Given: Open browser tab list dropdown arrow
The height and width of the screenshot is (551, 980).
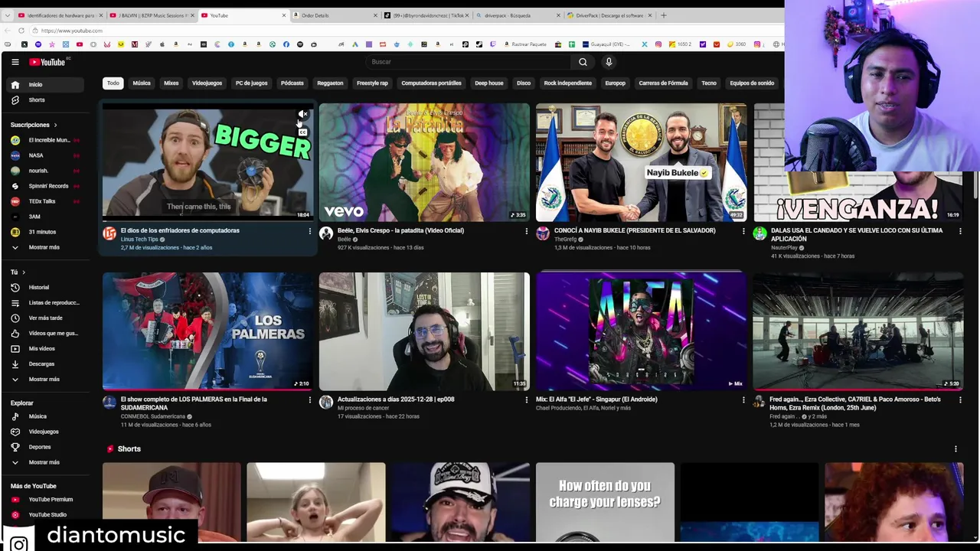Looking at the screenshot, I should point(8,15).
